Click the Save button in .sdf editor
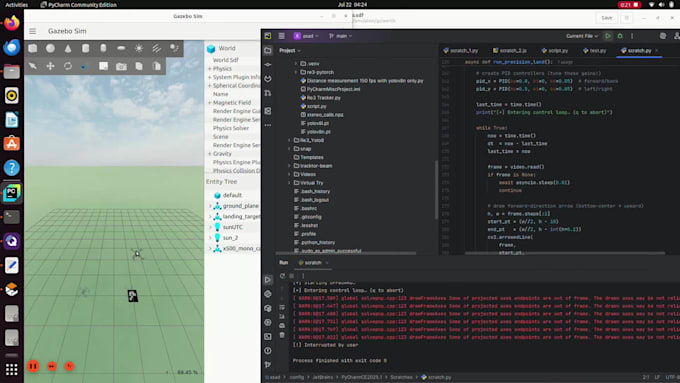The image size is (680, 383). [x=607, y=18]
